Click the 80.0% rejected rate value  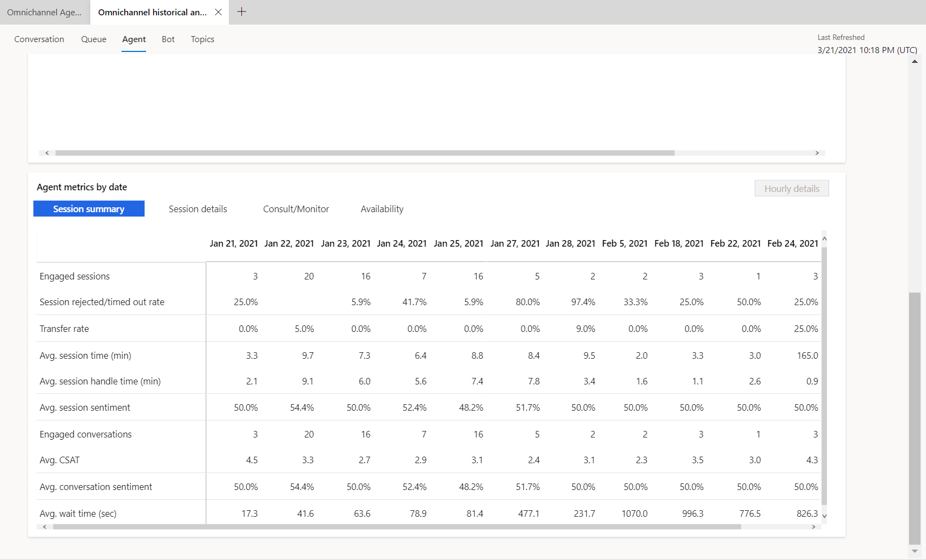coord(528,302)
